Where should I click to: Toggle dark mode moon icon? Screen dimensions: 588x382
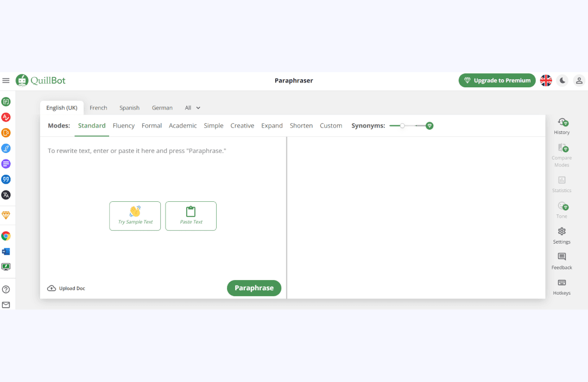(x=562, y=81)
